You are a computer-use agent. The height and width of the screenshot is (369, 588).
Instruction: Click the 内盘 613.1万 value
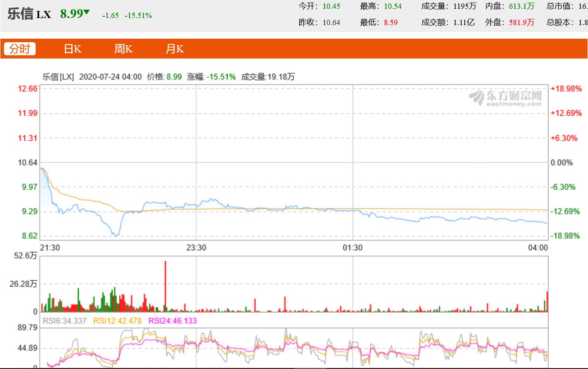pyautogui.click(x=510, y=6)
